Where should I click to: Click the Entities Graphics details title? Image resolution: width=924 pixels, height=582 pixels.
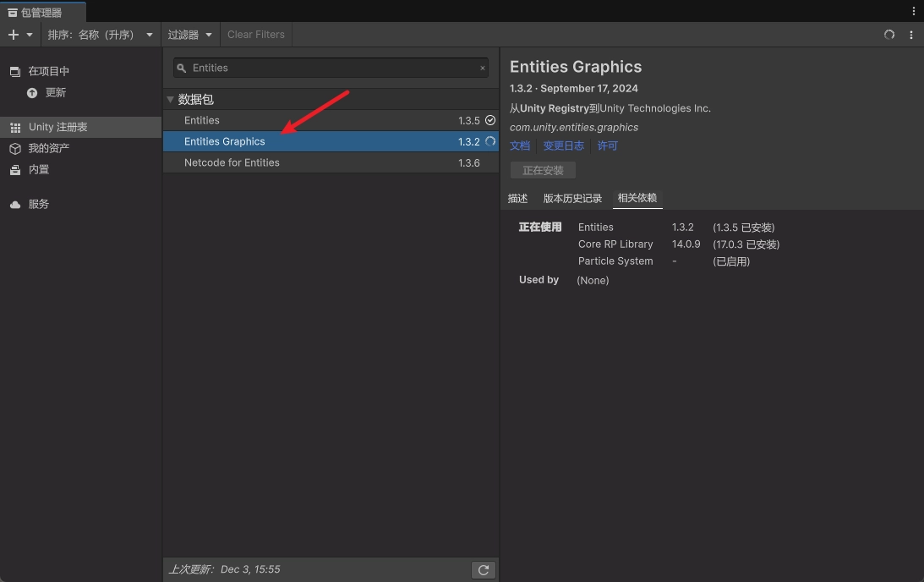(576, 67)
